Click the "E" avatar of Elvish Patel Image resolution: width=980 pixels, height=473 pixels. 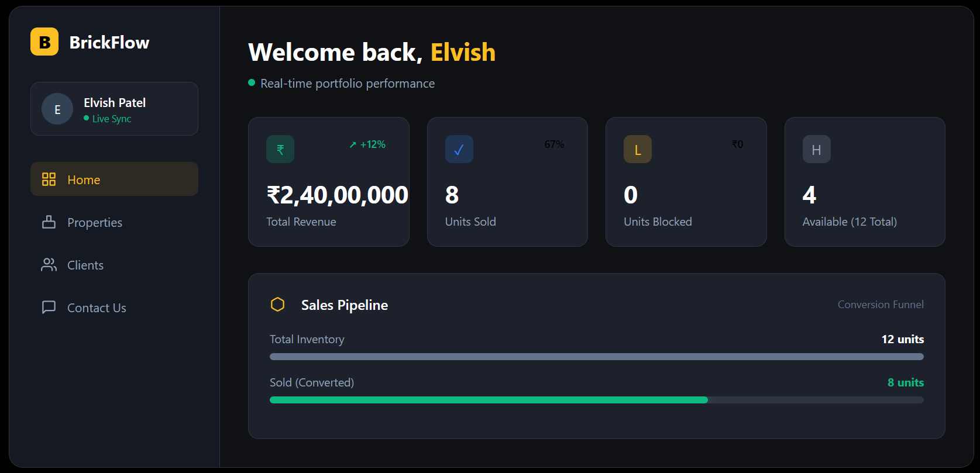pyautogui.click(x=57, y=109)
